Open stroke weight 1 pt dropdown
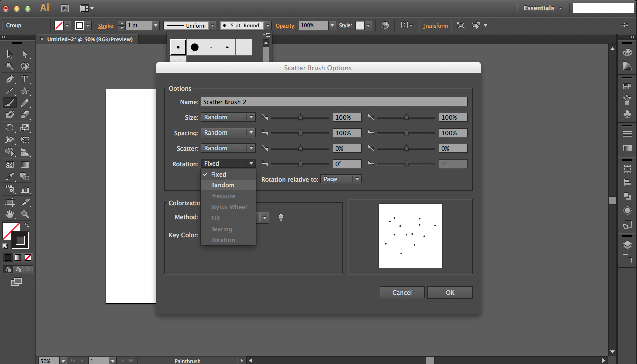Screen dimensions: 637x364 [x=156, y=25]
